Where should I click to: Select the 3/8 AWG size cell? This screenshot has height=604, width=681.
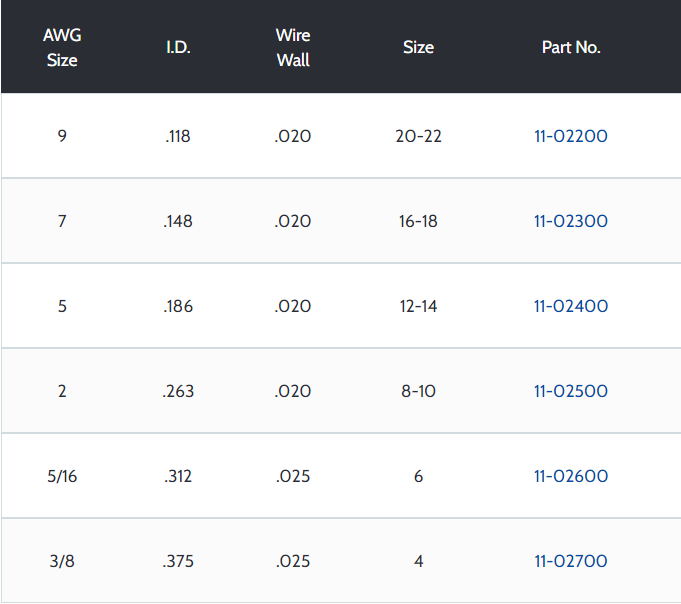tap(62, 561)
